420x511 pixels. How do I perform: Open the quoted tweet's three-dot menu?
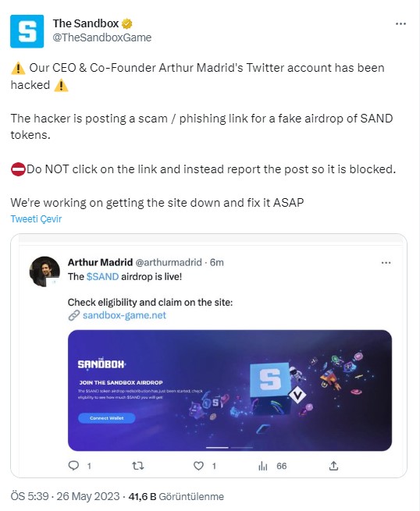386,263
